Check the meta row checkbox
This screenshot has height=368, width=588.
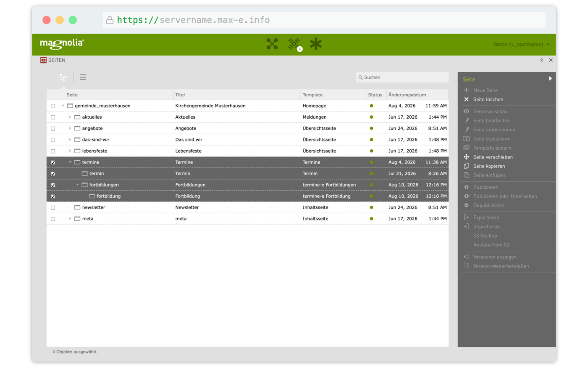(x=53, y=219)
